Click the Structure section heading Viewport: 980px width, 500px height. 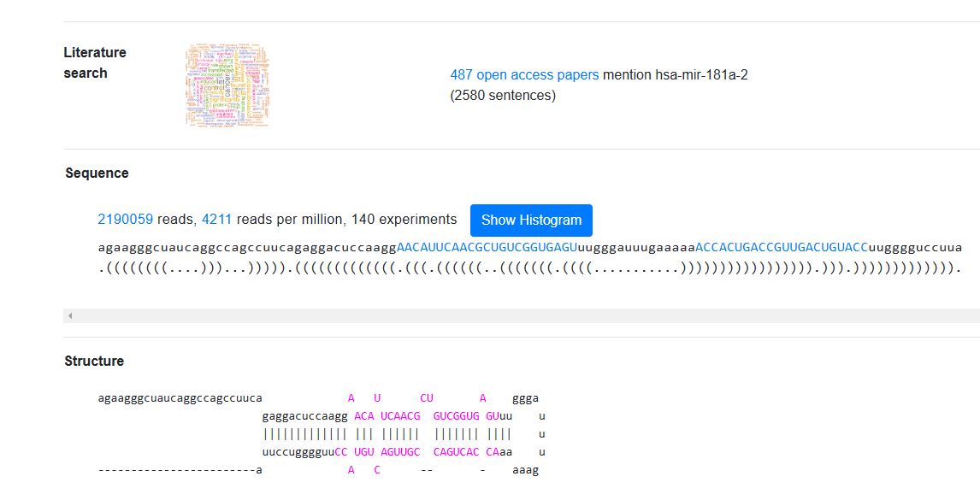pyautogui.click(x=94, y=362)
